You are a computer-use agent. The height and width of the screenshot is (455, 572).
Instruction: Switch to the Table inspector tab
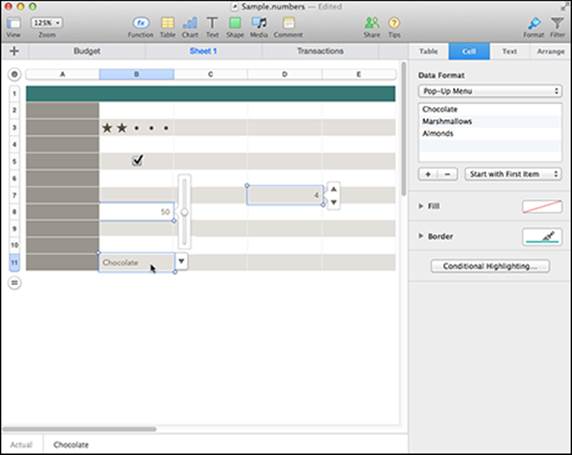point(428,51)
